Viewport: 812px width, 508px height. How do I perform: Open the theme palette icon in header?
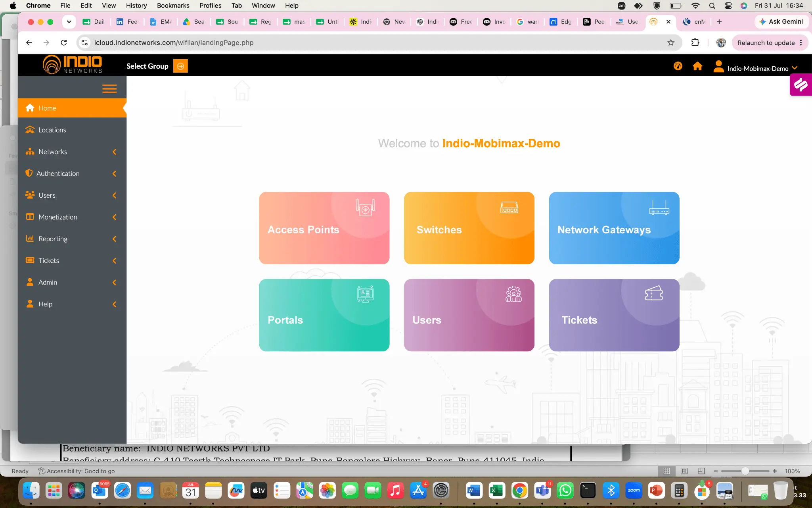(678, 66)
